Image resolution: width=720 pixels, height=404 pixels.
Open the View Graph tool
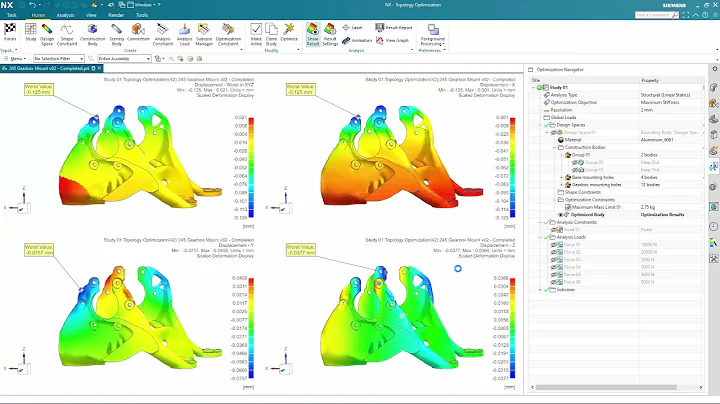tap(392, 40)
